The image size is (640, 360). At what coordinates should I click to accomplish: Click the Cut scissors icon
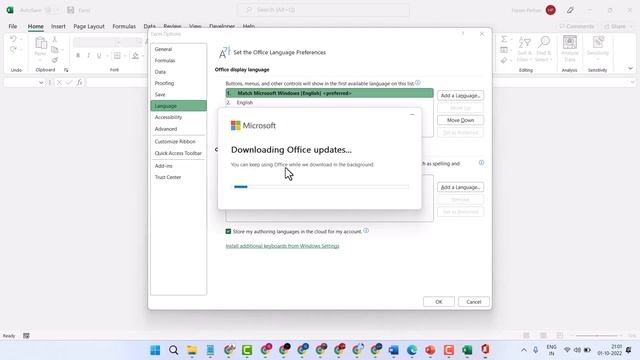point(55,39)
